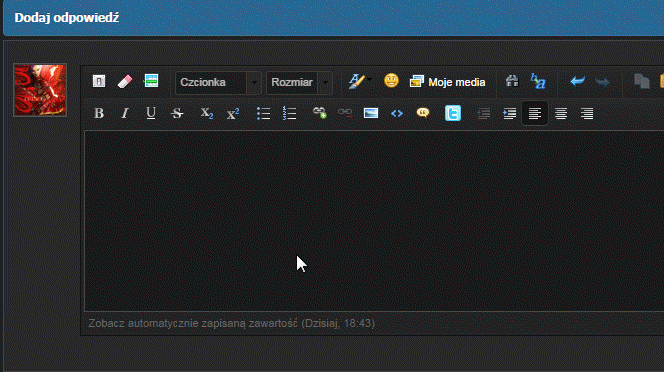Click the replace text icon

538,81
